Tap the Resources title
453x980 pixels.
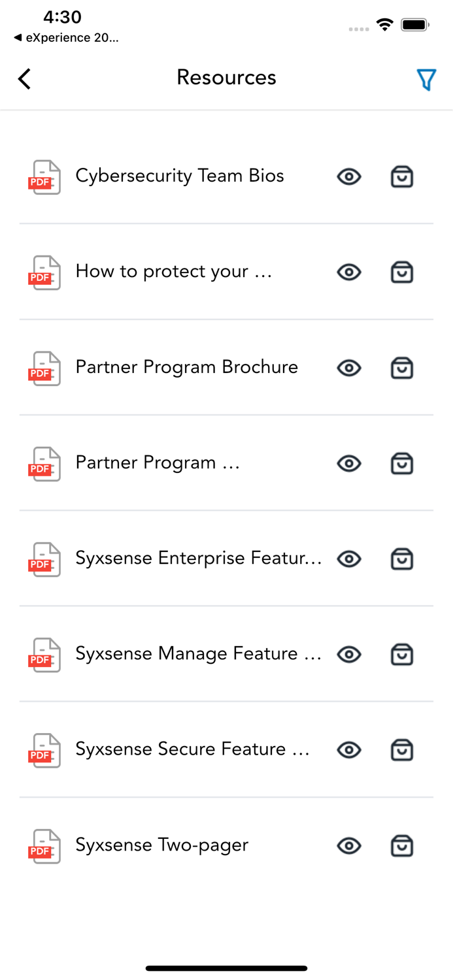[x=226, y=77]
